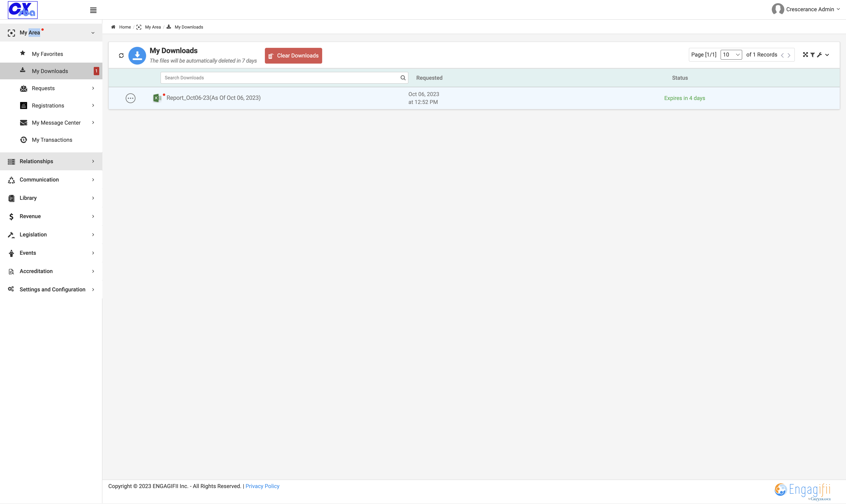Image resolution: width=846 pixels, height=504 pixels.
Task: Click Home breadcrumb link
Action: tap(125, 27)
